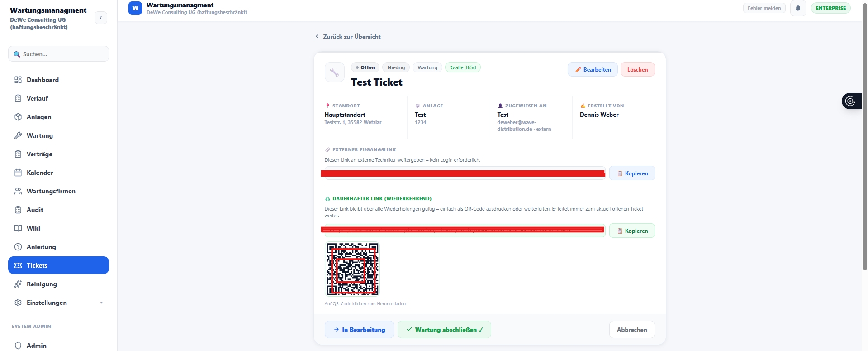
Task: Click the blue W app logo
Action: (x=135, y=8)
